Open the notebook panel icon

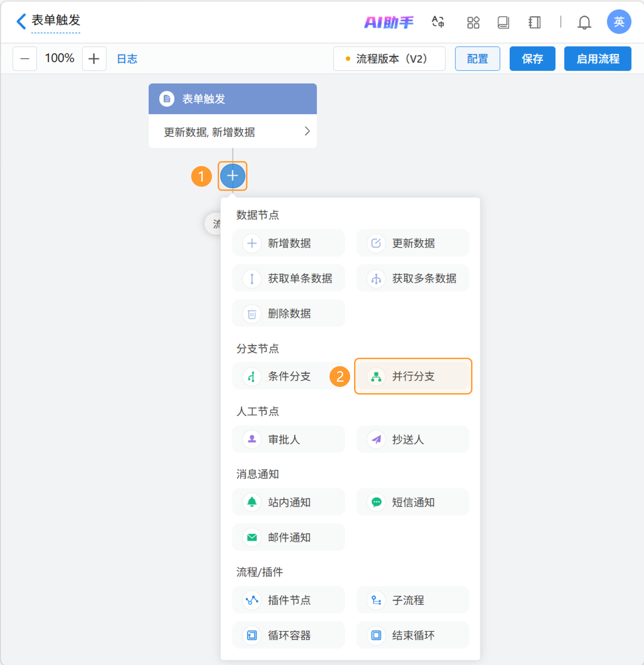534,22
